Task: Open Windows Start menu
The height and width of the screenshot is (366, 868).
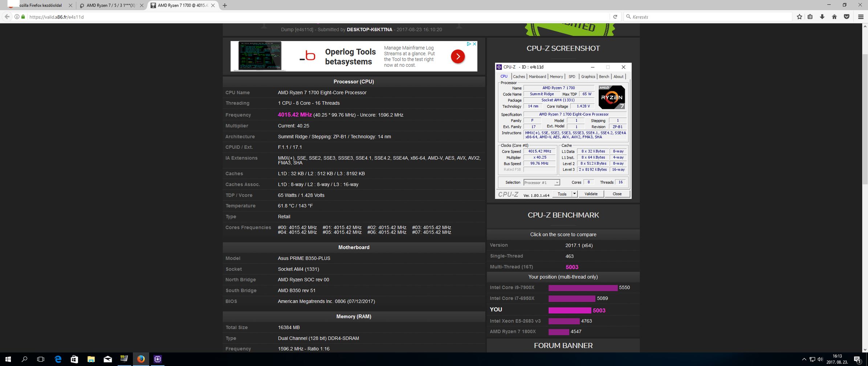Action: point(8,359)
